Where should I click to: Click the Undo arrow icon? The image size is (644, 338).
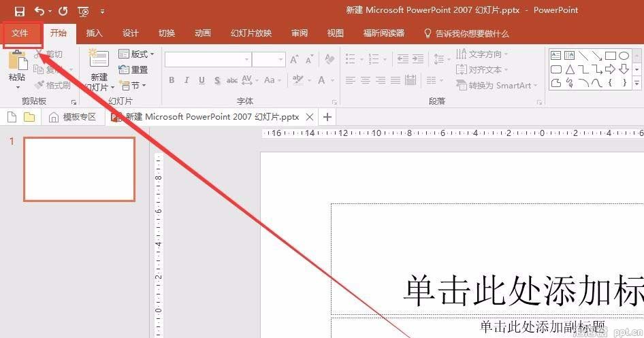[39, 11]
